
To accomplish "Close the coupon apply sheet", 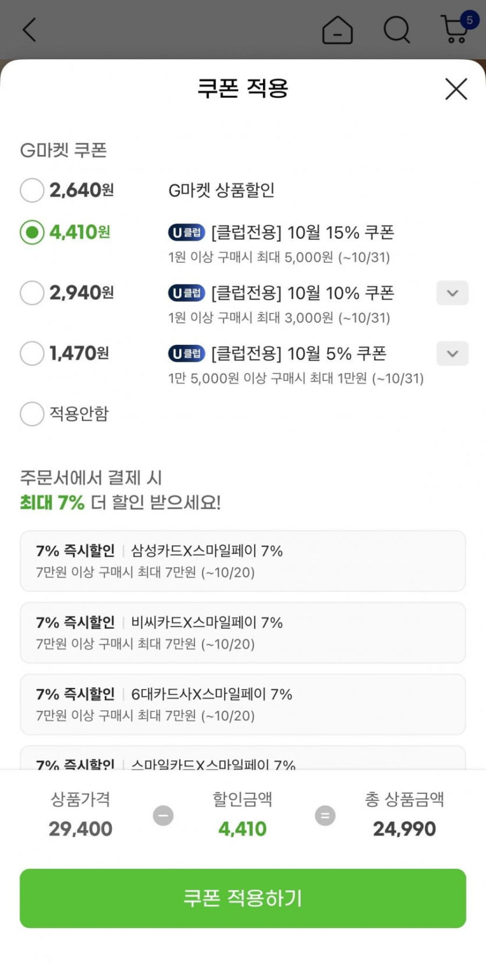I will (x=456, y=89).
